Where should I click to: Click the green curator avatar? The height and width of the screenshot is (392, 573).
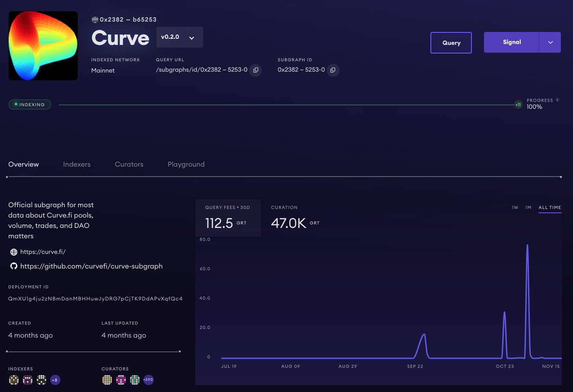[135, 380]
